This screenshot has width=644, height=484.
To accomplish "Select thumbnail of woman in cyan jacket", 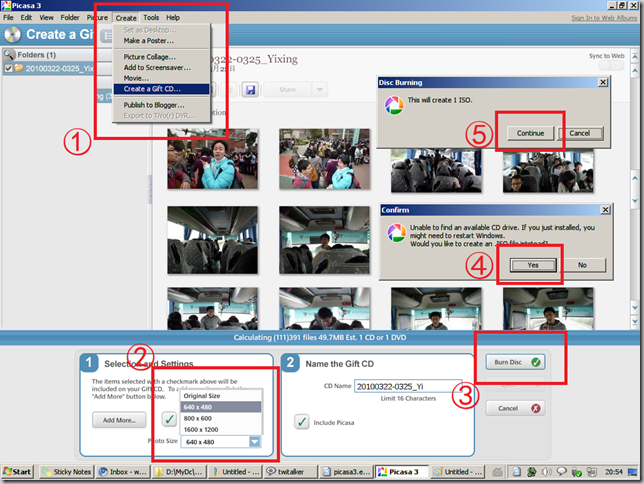I will [x=213, y=159].
